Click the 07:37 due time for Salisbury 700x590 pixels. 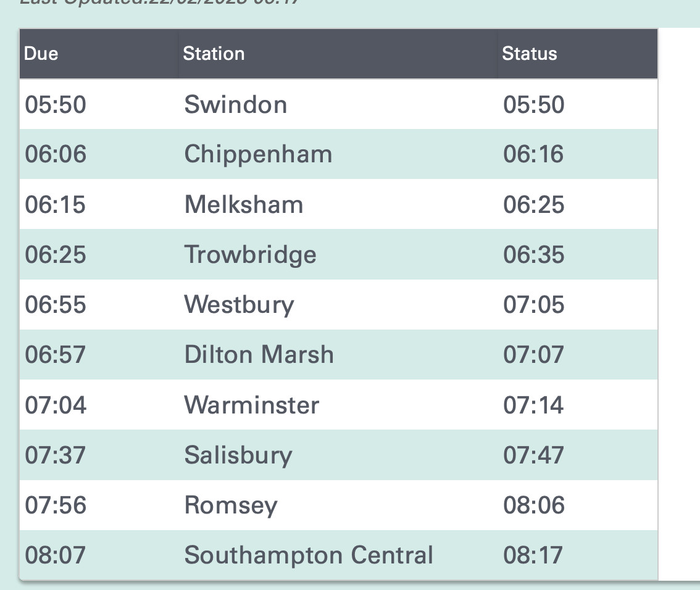point(56,455)
